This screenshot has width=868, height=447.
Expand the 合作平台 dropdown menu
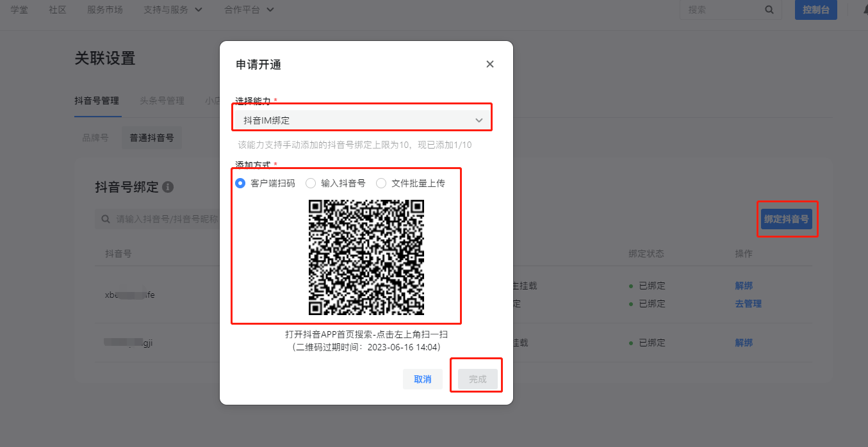(249, 10)
